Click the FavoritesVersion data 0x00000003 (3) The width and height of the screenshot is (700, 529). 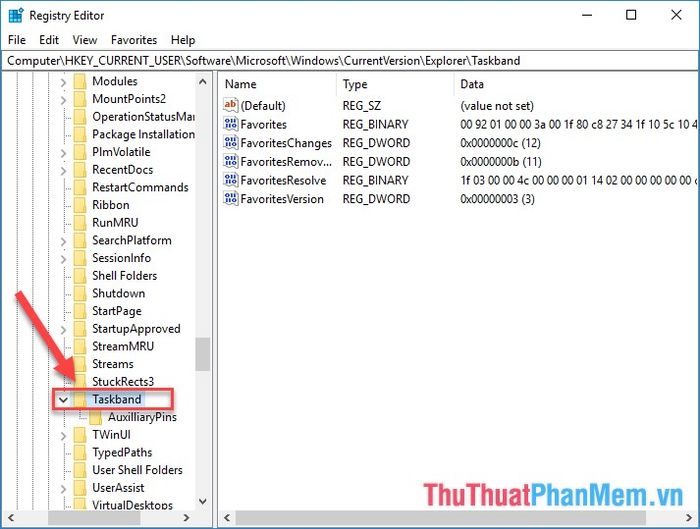[x=497, y=199]
